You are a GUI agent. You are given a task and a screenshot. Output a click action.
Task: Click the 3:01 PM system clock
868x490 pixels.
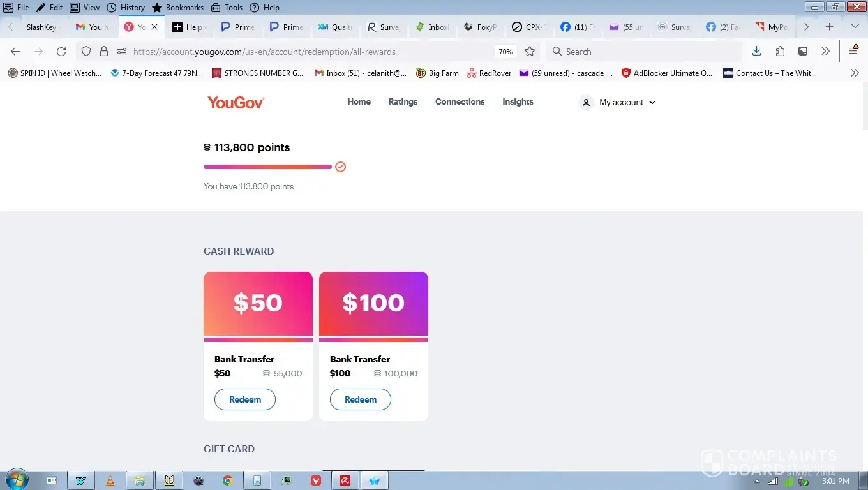pyautogui.click(x=835, y=481)
